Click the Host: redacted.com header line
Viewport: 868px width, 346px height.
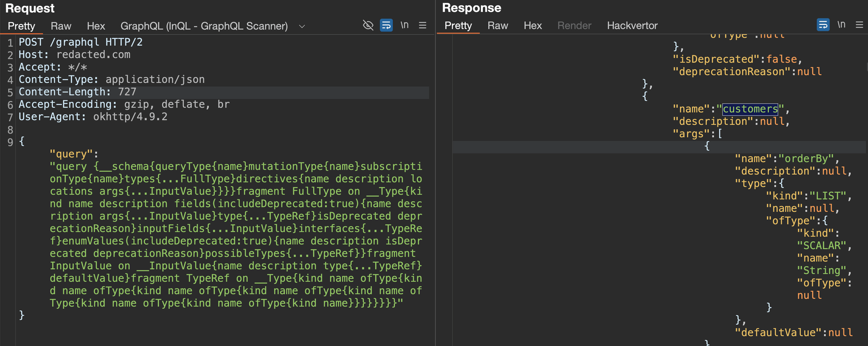[x=75, y=55]
